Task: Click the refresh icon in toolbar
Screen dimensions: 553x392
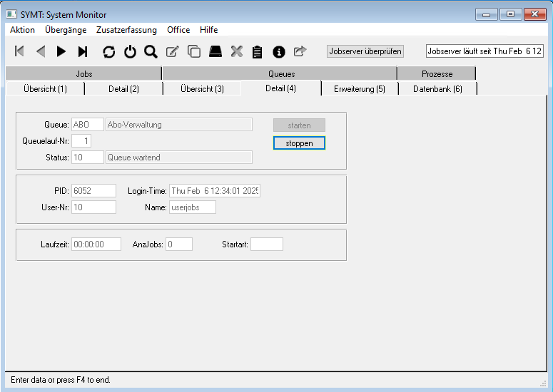Action: [x=108, y=51]
